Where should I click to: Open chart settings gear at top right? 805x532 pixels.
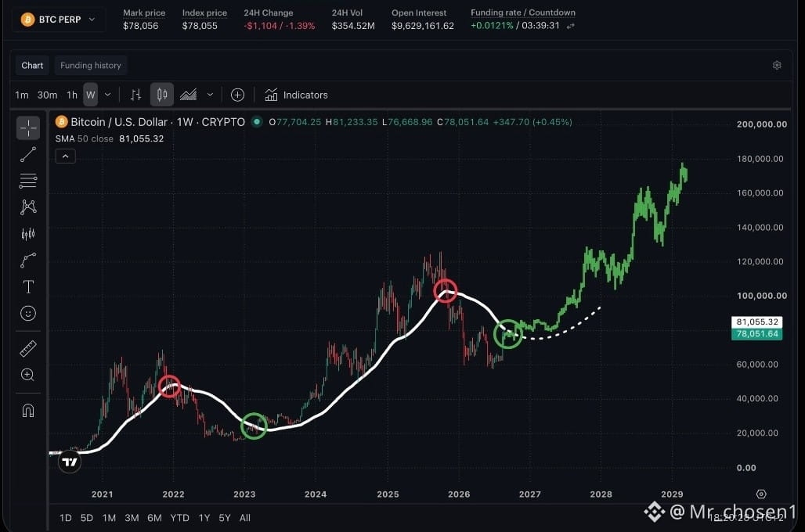coord(777,65)
